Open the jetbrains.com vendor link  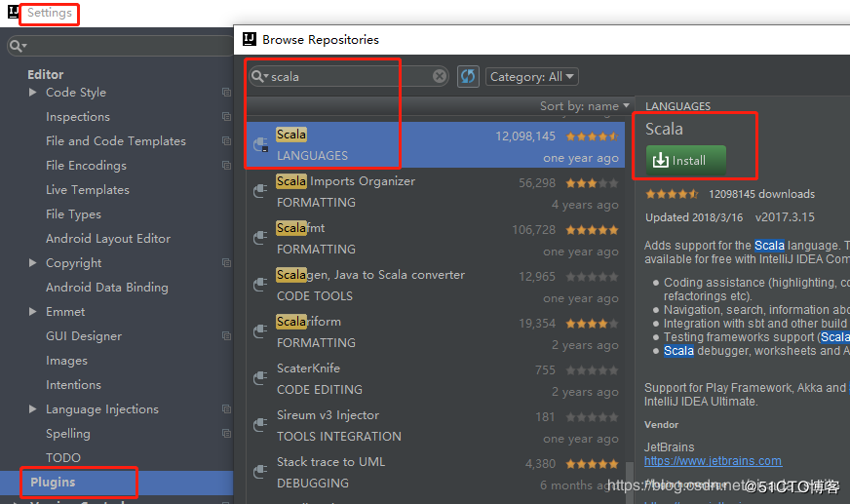point(713,461)
